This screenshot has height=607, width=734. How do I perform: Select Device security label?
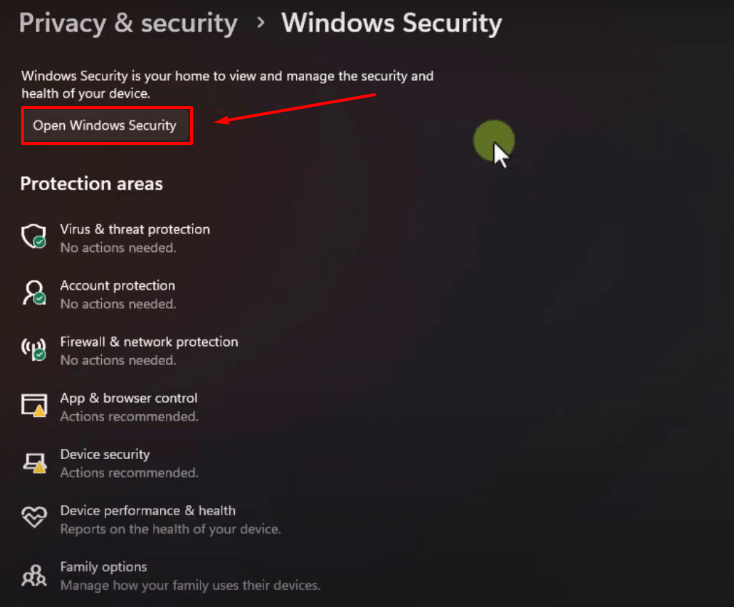(x=105, y=454)
